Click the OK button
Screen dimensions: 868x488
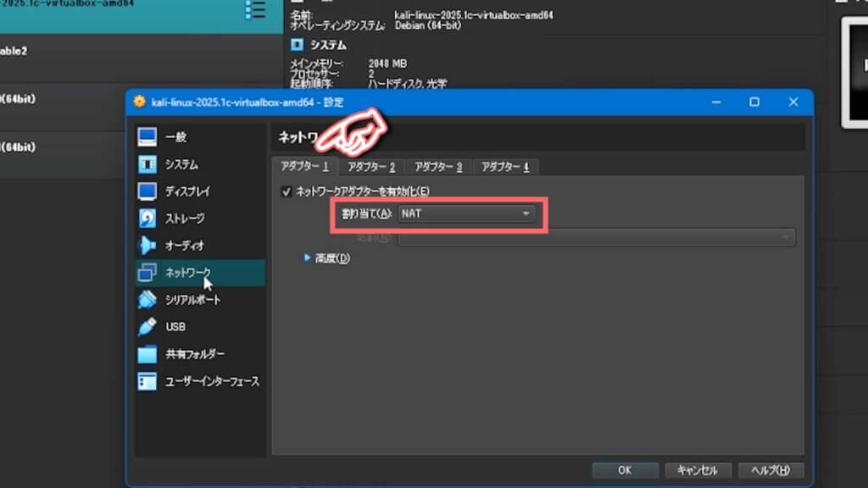(x=625, y=470)
